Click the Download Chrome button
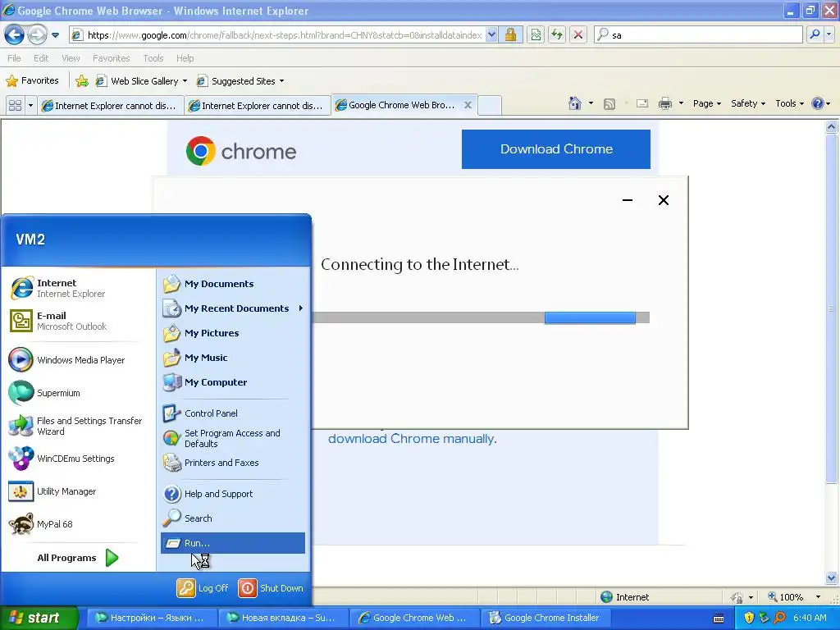Image resolution: width=840 pixels, height=630 pixels. point(556,149)
